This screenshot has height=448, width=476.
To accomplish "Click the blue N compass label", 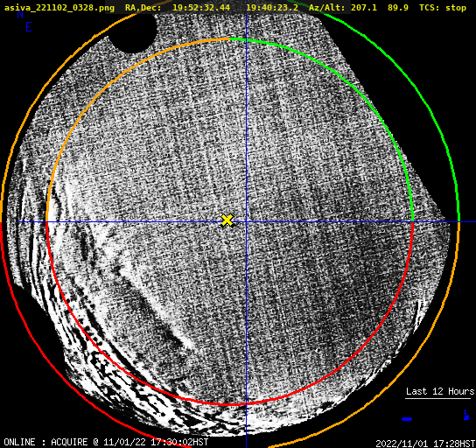I will tap(20, 14).
